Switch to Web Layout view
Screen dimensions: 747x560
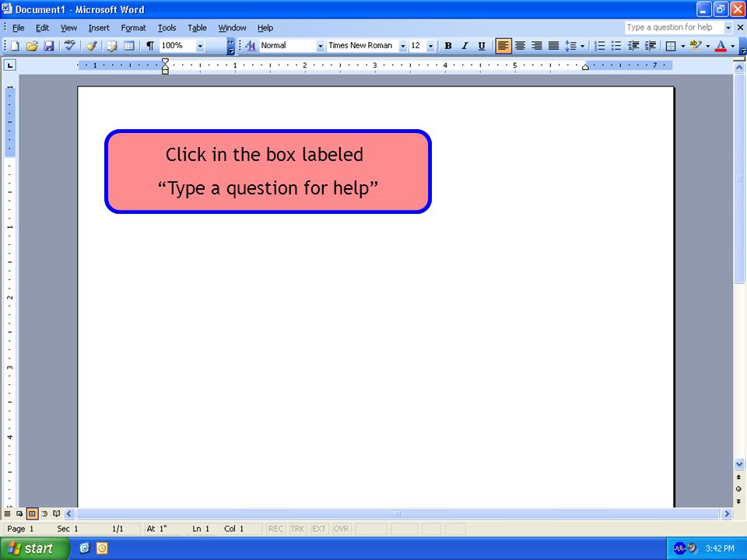point(19,514)
